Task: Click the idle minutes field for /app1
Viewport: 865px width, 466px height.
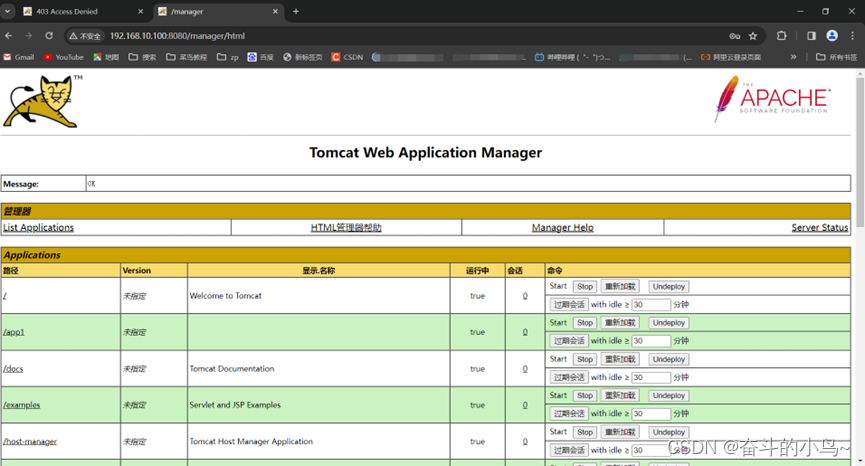Action: tap(651, 341)
